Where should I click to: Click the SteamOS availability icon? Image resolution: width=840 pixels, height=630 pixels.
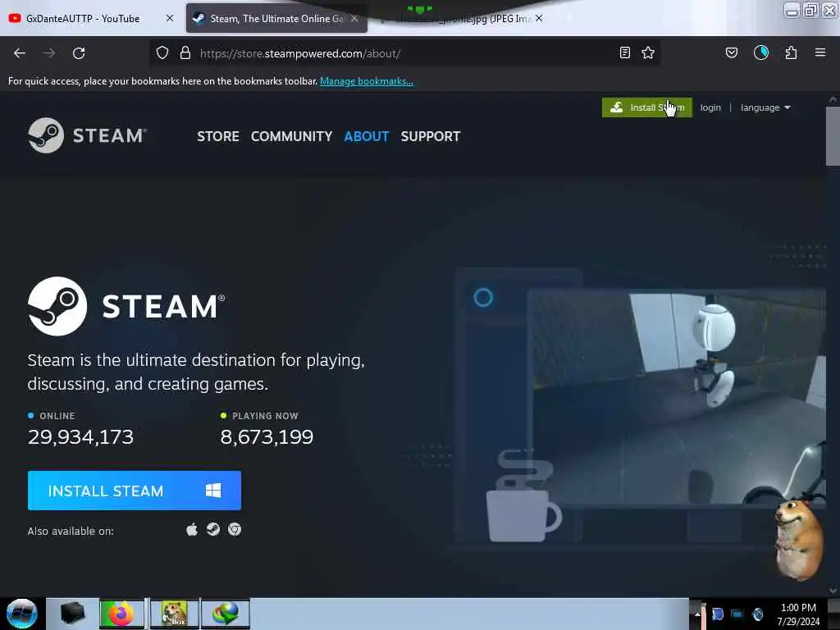click(x=213, y=530)
